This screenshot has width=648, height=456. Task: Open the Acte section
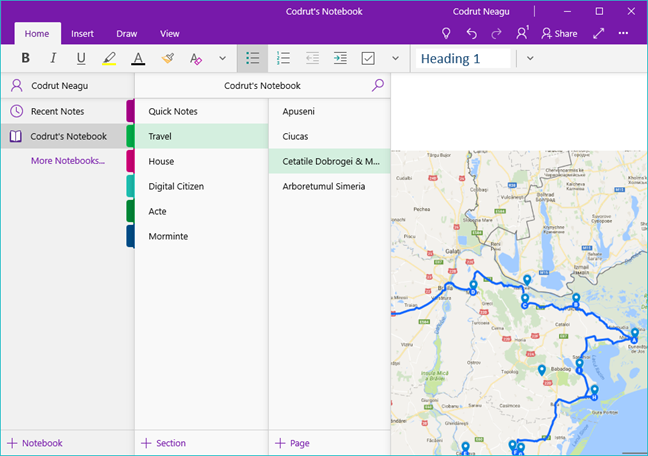[202, 211]
